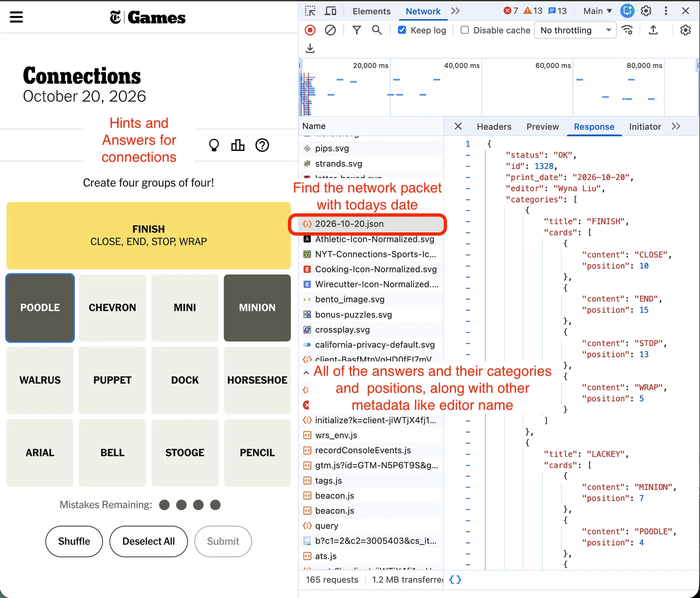Viewport: 700px width, 598px height.
Task: Click the Submit button
Action: pos(223,541)
